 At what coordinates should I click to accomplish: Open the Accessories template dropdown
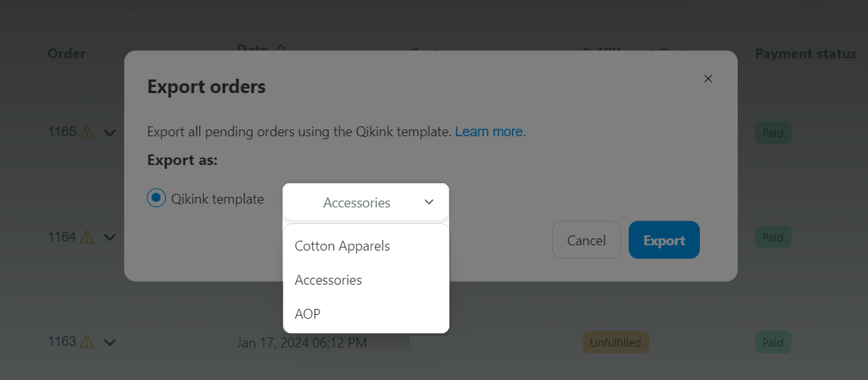coord(366,202)
